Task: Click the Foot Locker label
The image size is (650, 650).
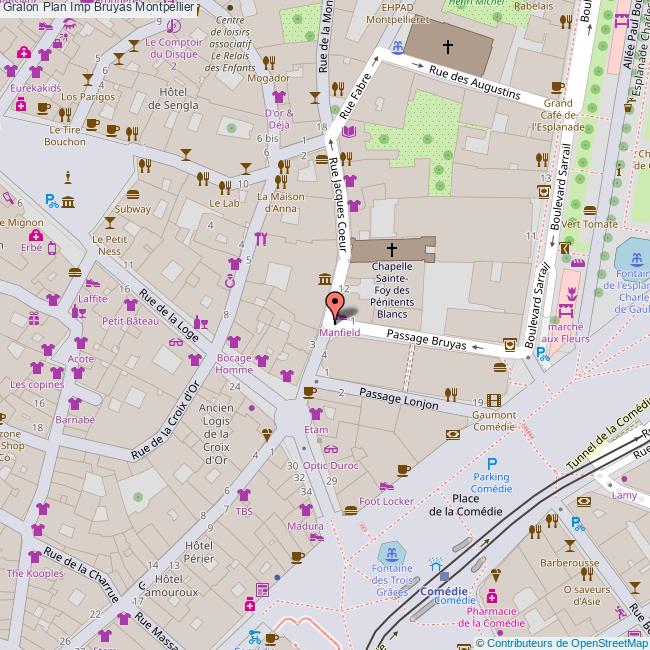Action: [386, 501]
